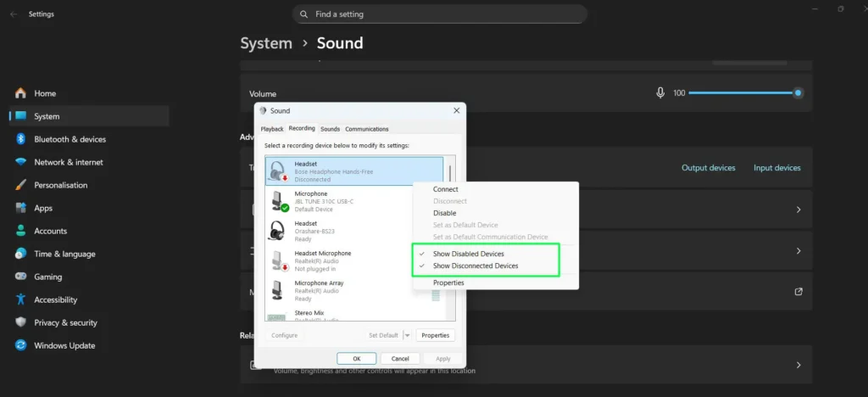Click the Gaming controller icon
Image resolution: width=868 pixels, height=397 pixels.
pos(20,277)
